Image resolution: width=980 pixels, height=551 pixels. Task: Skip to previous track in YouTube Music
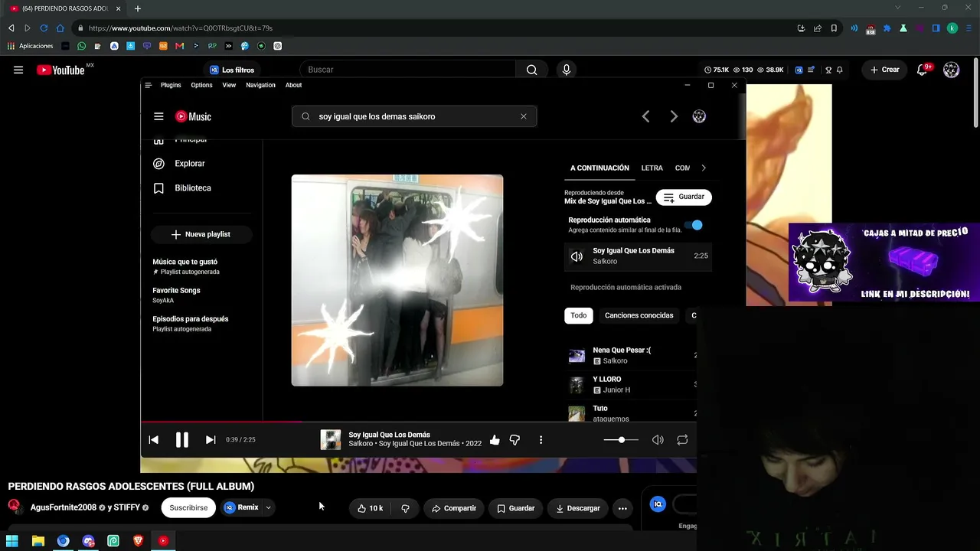[x=153, y=440]
